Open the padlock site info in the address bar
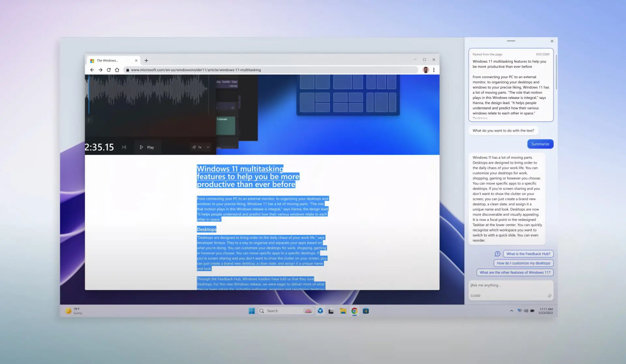626x364 pixels. pos(128,70)
